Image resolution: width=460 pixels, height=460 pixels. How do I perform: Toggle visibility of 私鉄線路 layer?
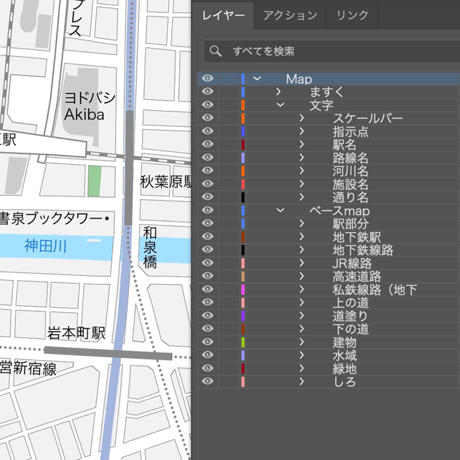coord(207,289)
